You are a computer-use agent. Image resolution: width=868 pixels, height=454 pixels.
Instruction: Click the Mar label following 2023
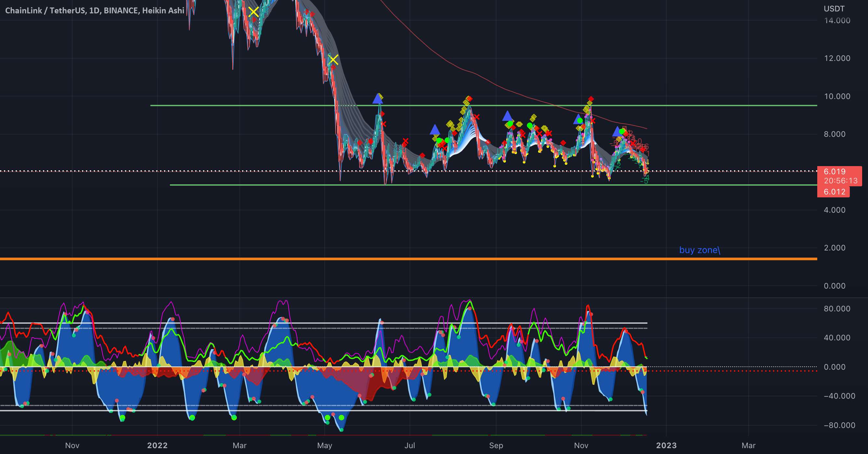(x=748, y=446)
